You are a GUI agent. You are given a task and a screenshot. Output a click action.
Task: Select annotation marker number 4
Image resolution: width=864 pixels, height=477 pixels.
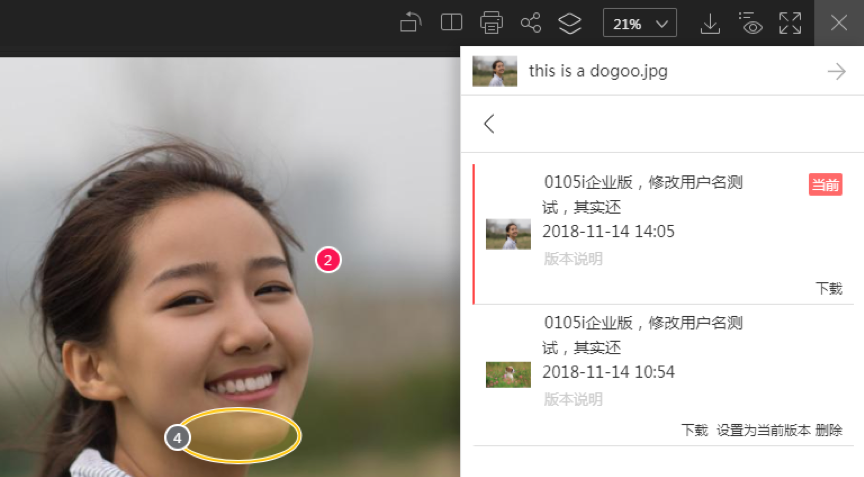[177, 438]
